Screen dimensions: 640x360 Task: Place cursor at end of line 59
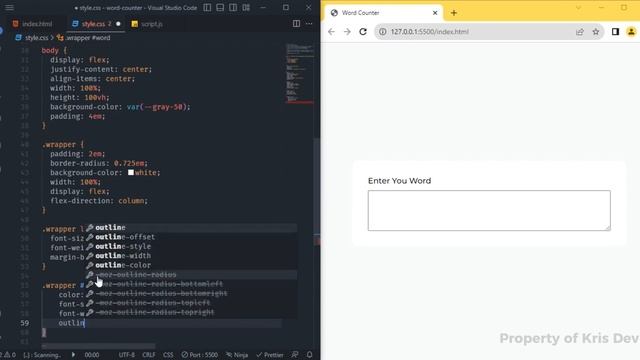(85, 323)
